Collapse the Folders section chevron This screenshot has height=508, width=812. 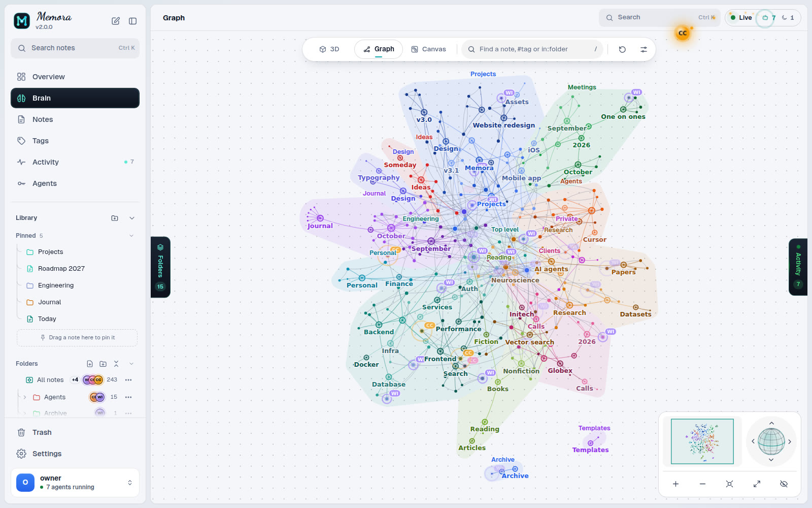pyautogui.click(x=131, y=364)
